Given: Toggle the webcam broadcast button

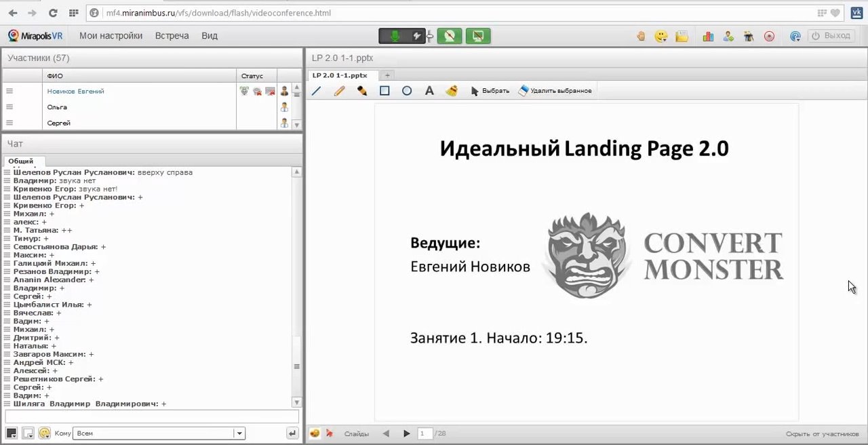Looking at the screenshot, I should (x=449, y=36).
